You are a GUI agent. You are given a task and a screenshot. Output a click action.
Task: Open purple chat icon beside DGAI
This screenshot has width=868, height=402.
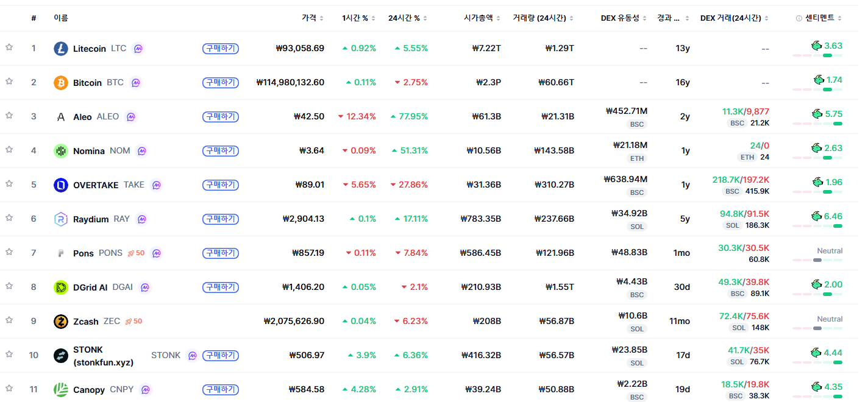(144, 287)
